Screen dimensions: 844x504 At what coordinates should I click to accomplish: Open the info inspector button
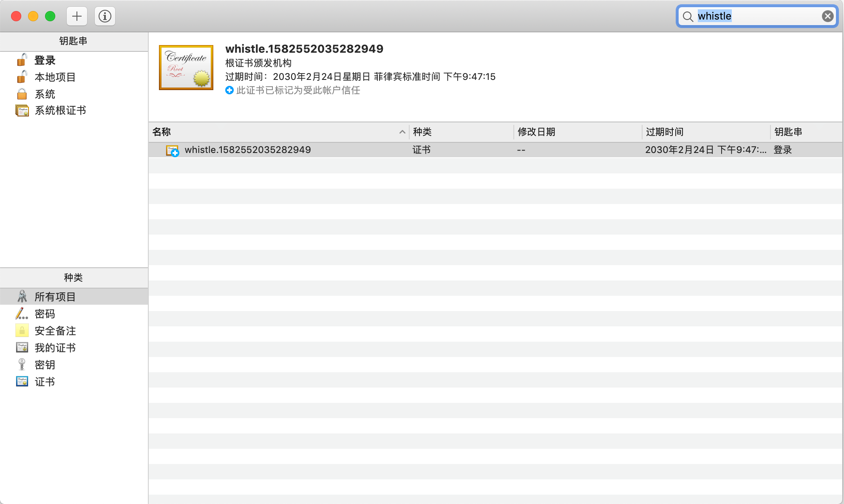click(105, 17)
